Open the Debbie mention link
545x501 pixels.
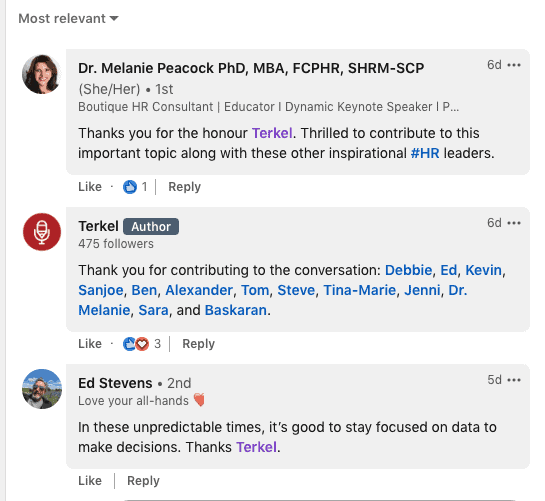pyautogui.click(x=408, y=270)
